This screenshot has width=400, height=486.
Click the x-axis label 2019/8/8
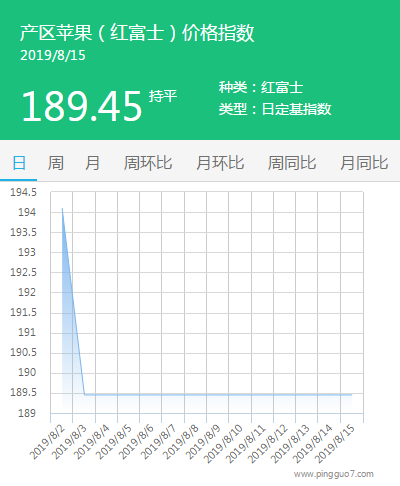(181, 442)
